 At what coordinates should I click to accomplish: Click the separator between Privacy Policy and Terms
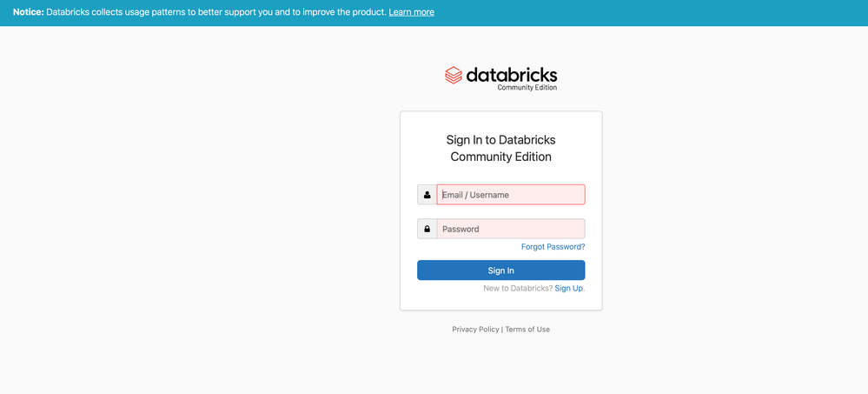[502, 329]
